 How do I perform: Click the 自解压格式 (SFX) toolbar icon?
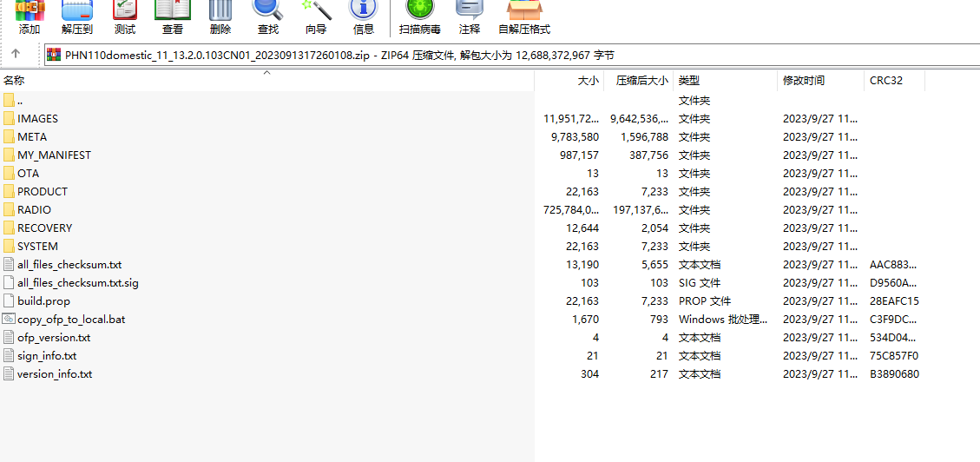(x=524, y=17)
